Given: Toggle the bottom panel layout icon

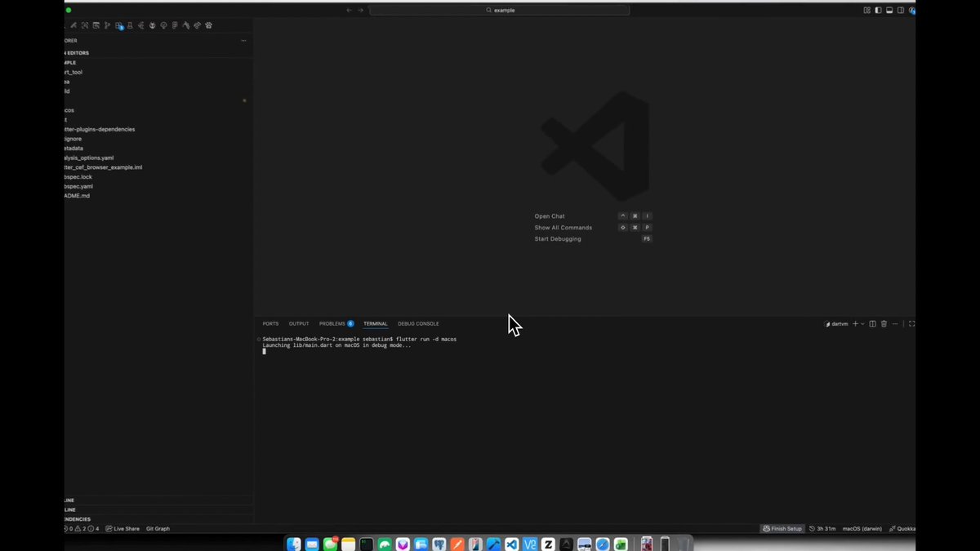Looking at the screenshot, I should 889,11.
